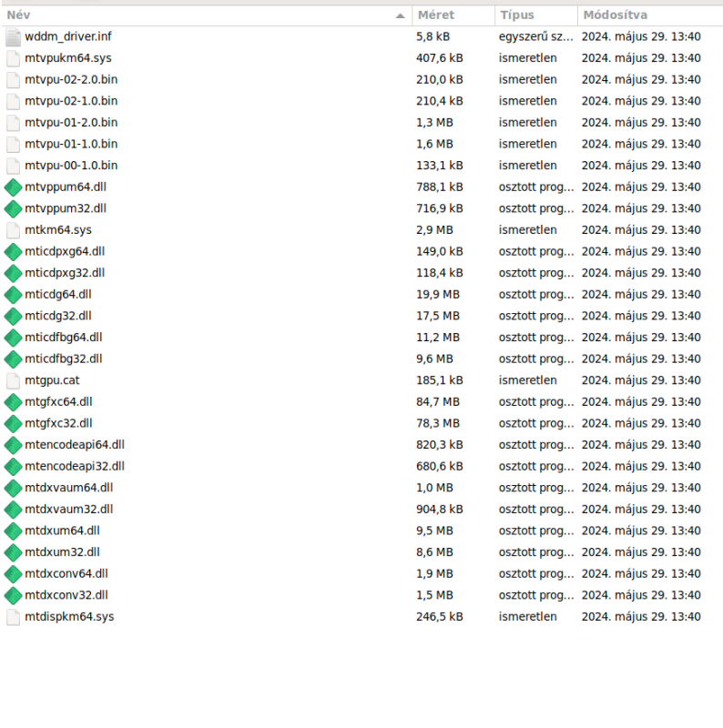Select the file name mticdg64.dll

coord(58,295)
